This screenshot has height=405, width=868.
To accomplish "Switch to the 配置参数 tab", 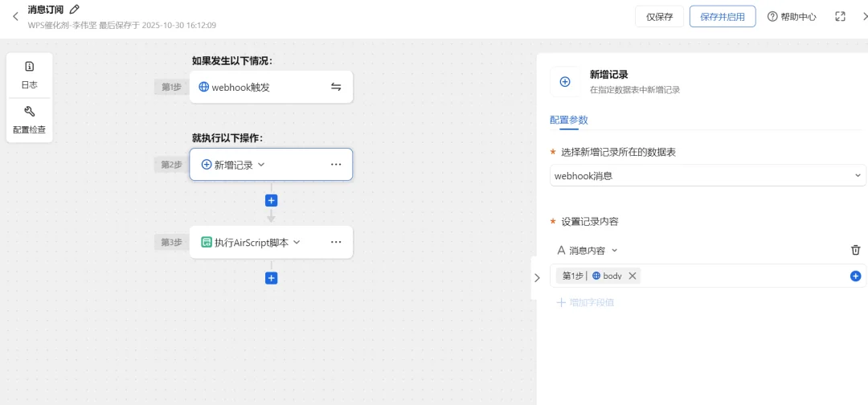I will coord(568,120).
